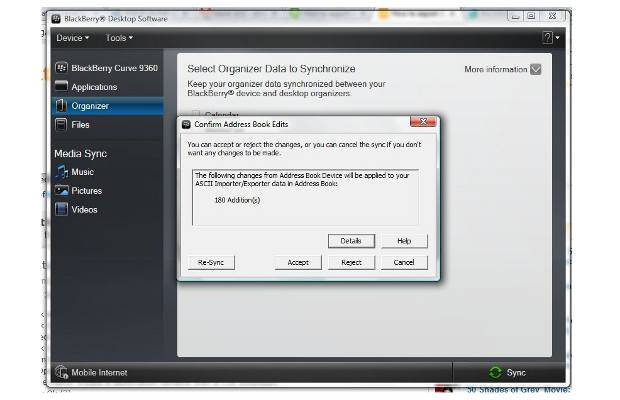Open the help question mark icon
The height and width of the screenshot is (400, 620).
pyautogui.click(x=548, y=38)
